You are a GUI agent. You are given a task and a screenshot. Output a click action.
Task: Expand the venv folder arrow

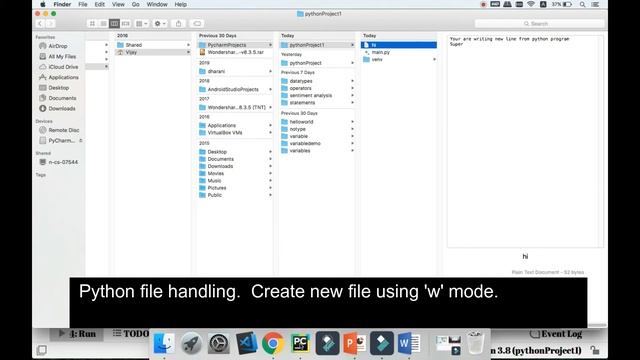tap(434, 60)
